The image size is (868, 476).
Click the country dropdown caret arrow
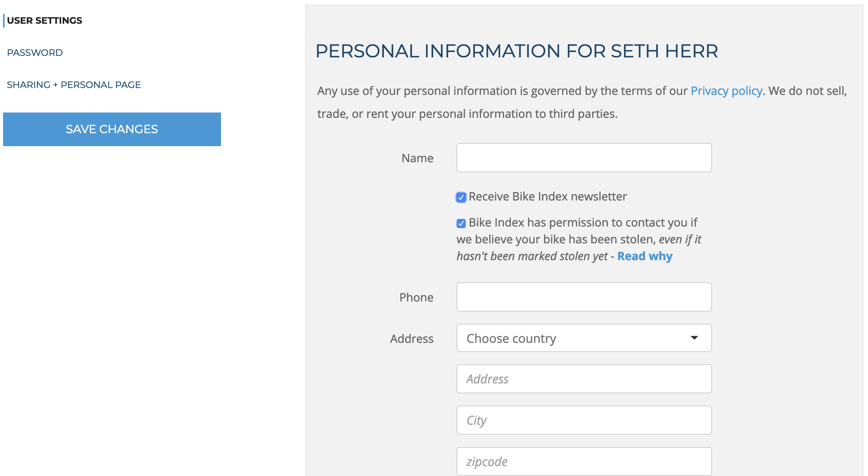tap(694, 338)
